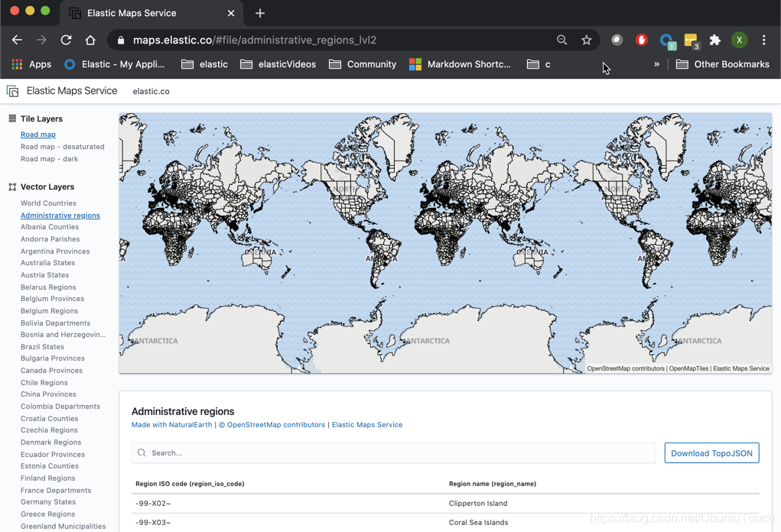The image size is (781, 532).
Task: Open the browser home page icon
Action: tap(90, 40)
